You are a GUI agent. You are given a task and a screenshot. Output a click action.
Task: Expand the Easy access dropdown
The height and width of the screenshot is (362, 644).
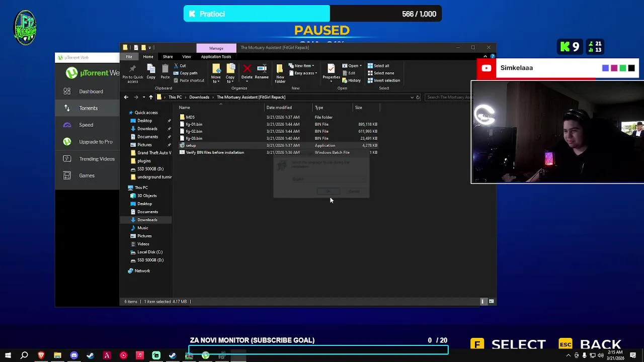coord(303,73)
